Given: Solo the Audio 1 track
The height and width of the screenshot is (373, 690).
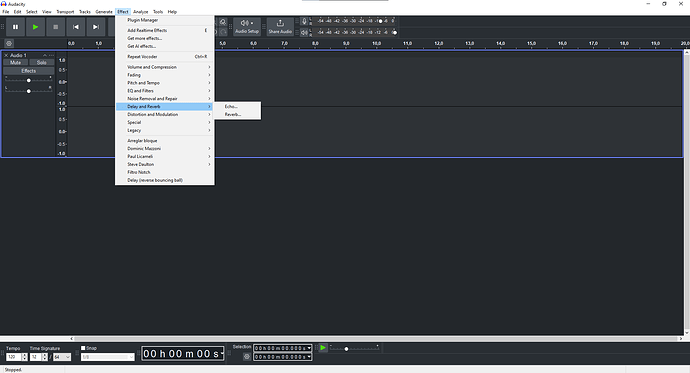Looking at the screenshot, I should click(41, 62).
